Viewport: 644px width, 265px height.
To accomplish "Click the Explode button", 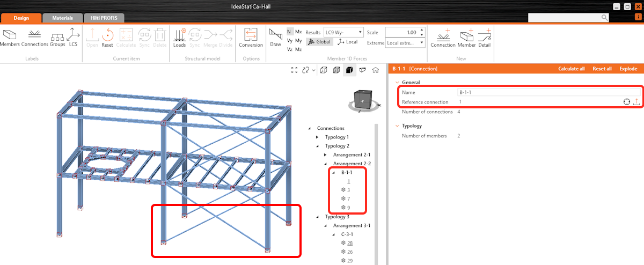I will click(628, 69).
